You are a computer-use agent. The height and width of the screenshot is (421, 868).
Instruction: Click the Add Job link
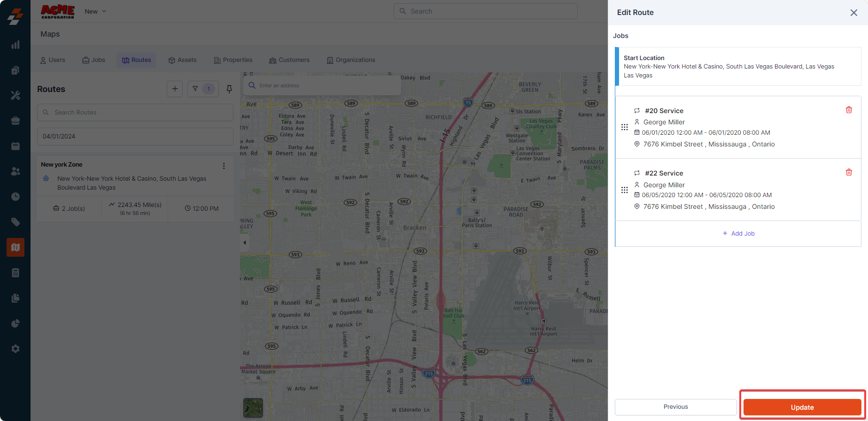coord(738,233)
